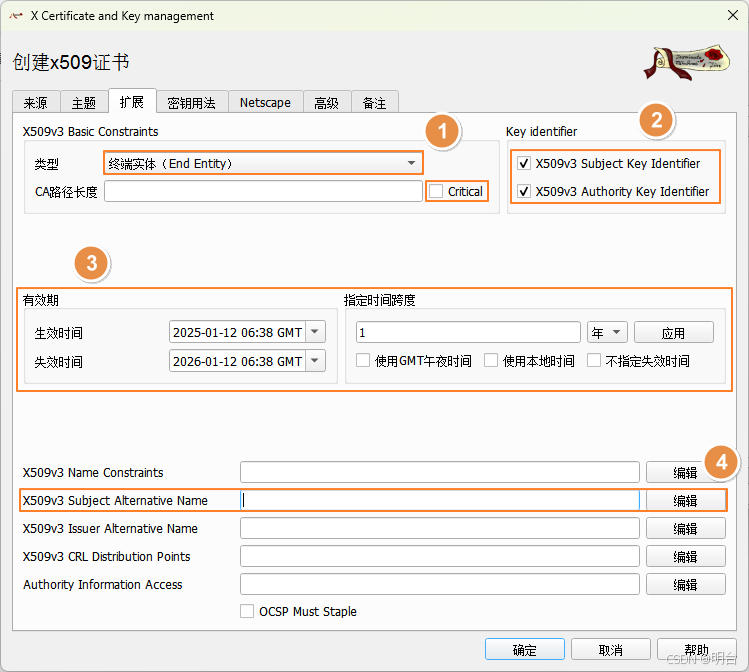The height and width of the screenshot is (672, 749).
Task: Click the X509v3 Name Constraints input field
Action: click(x=439, y=472)
